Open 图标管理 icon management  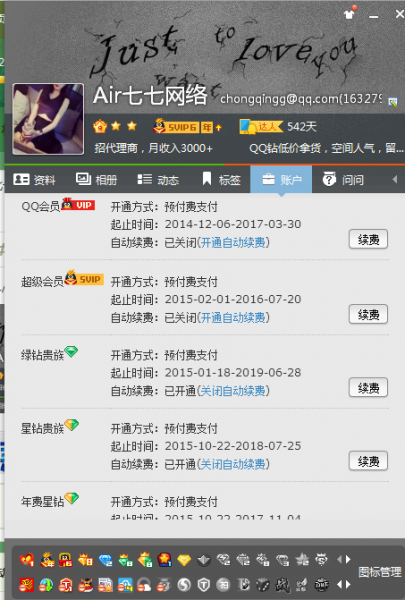(380, 572)
